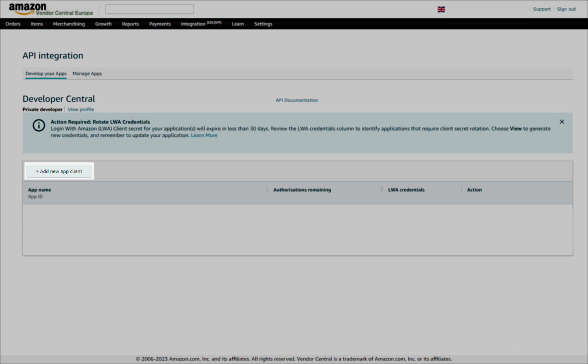This screenshot has height=364, width=588.
Task: Switch to the Manage Apps tab
Action: (87, 74)
